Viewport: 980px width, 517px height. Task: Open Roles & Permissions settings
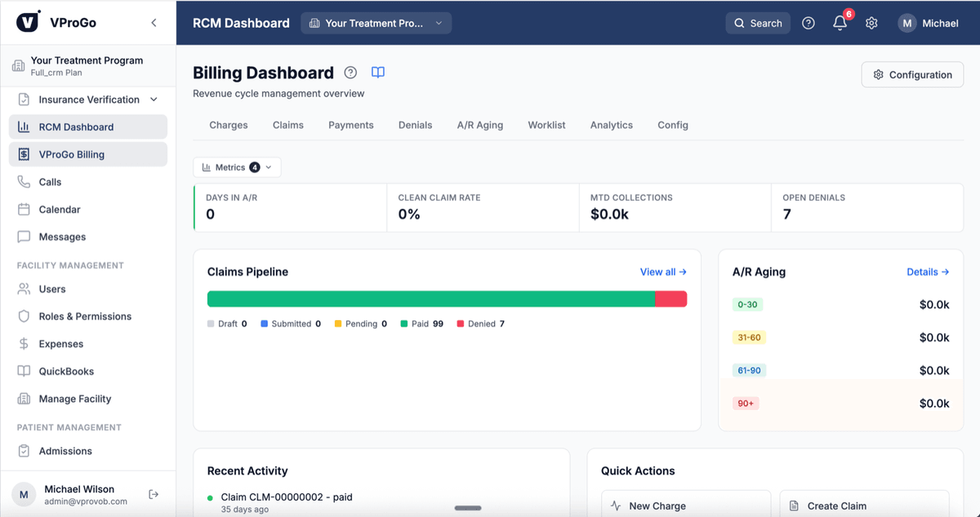click(x=84, y=316)
